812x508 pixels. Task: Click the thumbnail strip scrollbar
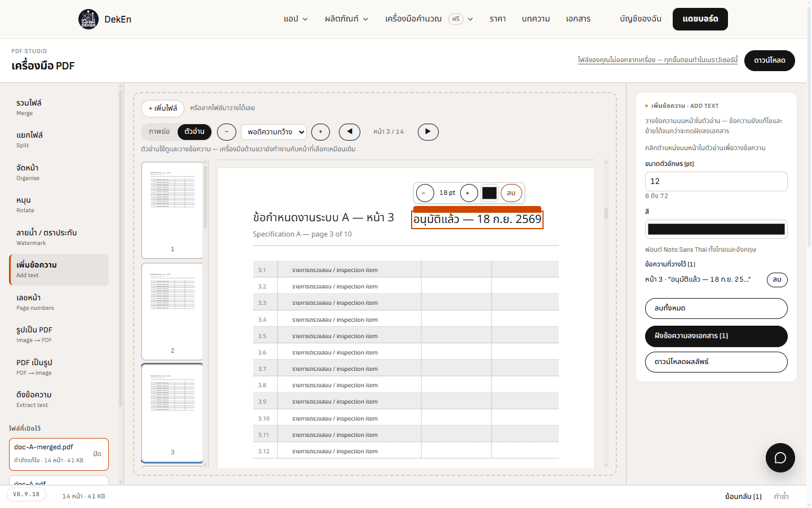click(x=205, y=198)
